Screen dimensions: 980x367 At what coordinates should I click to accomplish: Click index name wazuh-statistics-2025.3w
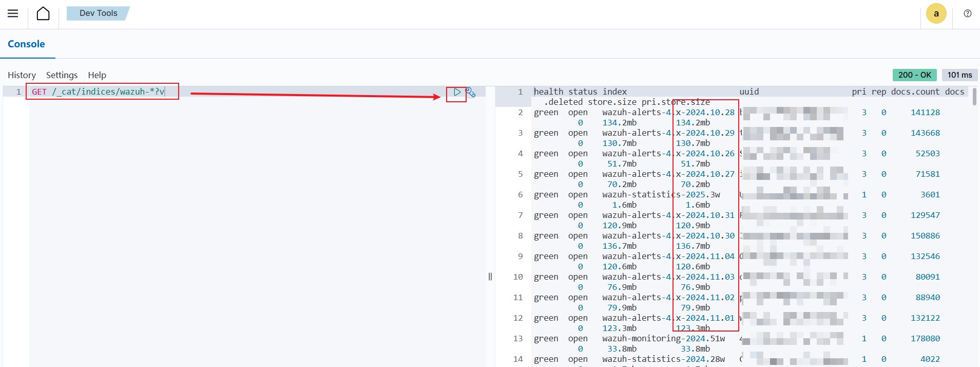[661, 194]
